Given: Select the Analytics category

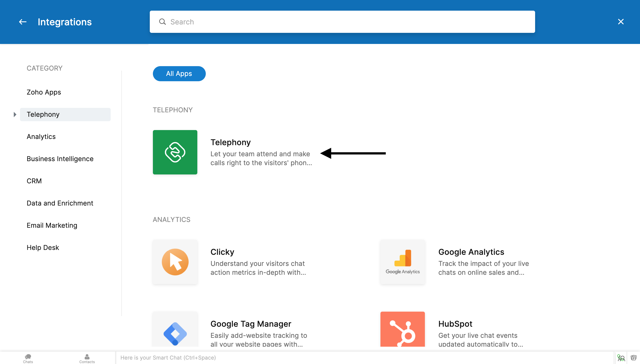Looking at the screenshot, I should 41,136.
